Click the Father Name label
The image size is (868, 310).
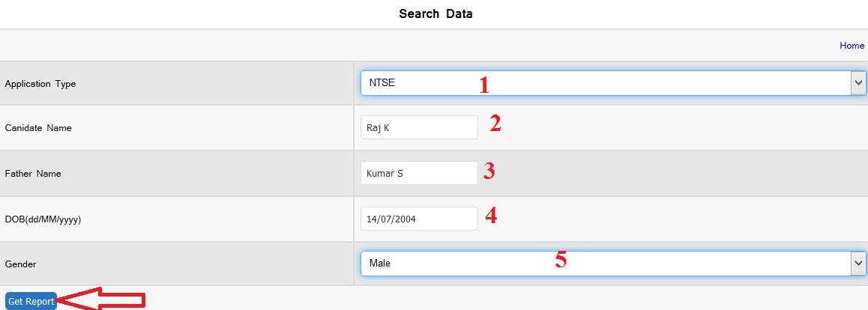(33, 174)
